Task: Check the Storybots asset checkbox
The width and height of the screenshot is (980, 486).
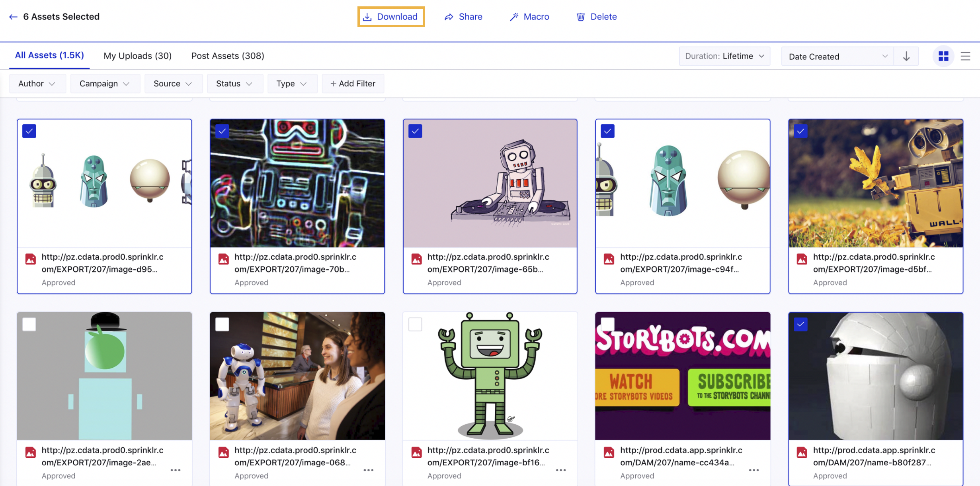Action: coord(607,324)
